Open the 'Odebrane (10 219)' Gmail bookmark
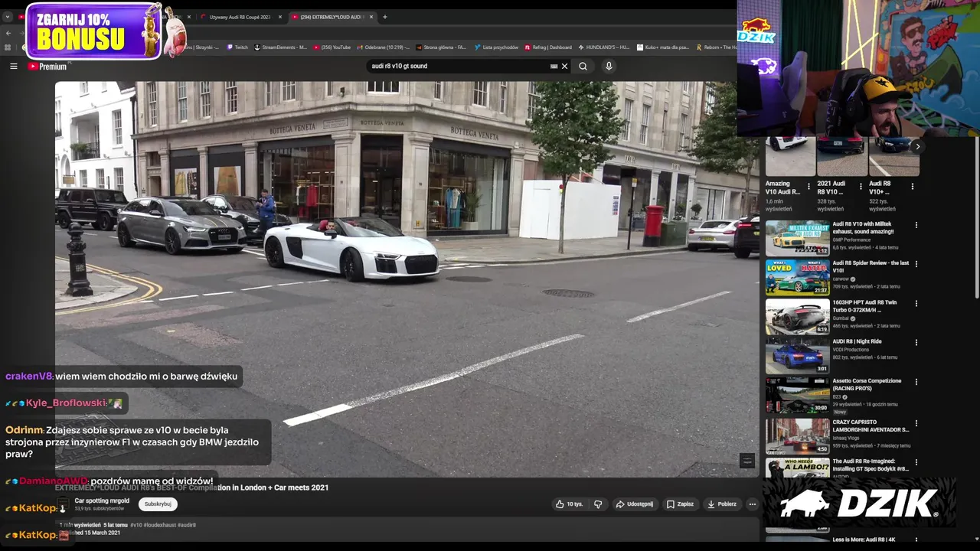980x551 pixels. [x=383, y=47]
